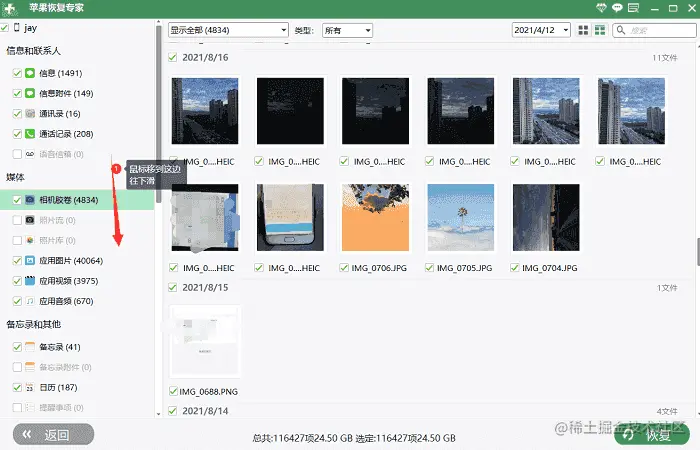The width and height of the screenshot is (700, 450).
Task: Click the jay device phone icon
Action: pos(17,28)
